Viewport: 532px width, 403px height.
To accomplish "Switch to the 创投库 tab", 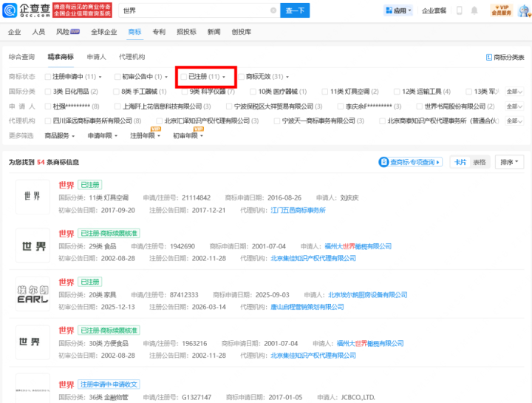I will click(x=242, y=32).
